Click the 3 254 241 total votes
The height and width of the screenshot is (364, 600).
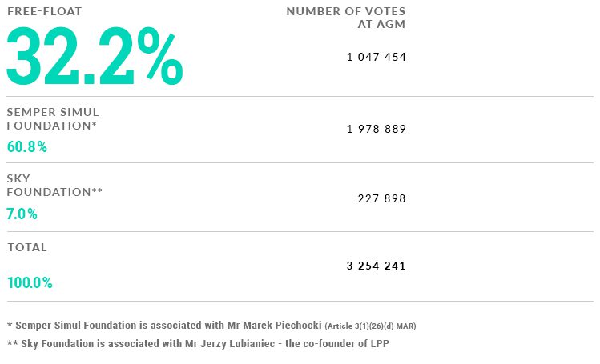click(377, 266)
